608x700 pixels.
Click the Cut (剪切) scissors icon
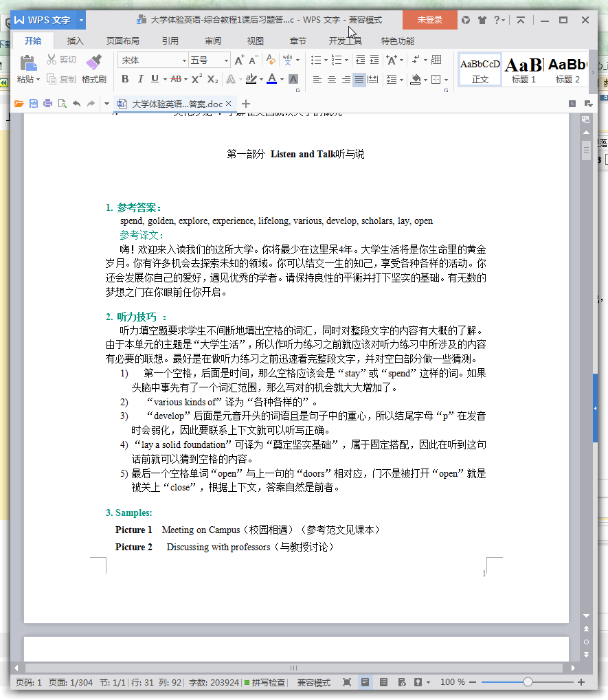[x=52, y=59]
